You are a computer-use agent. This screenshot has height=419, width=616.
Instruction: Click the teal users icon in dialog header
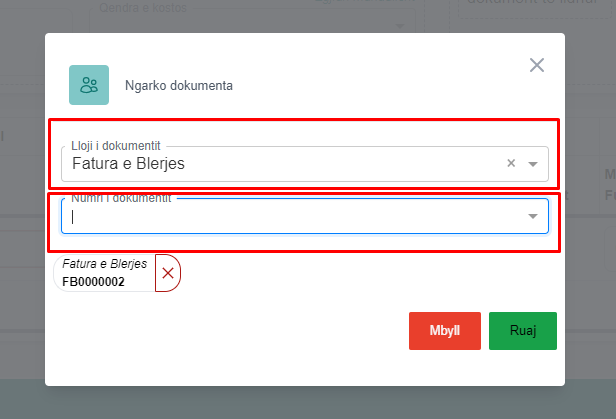[x=89, y=85]
